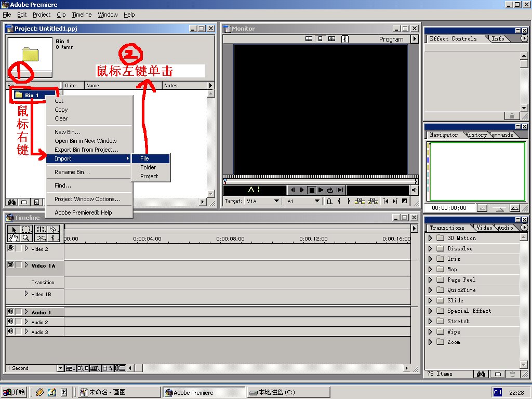Toggle lock box on Video 2 track

click(19, 248)
